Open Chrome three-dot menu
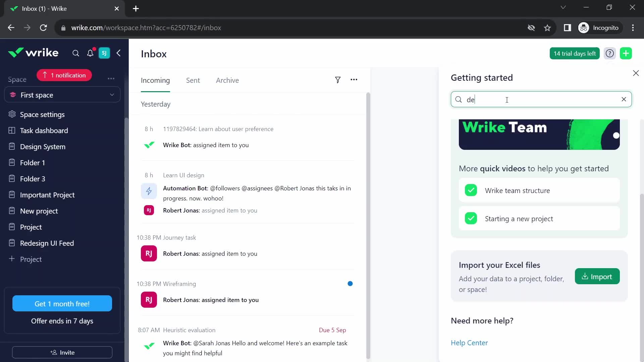The width and height of the screenshot is (644, 362). pyautogui.click(x=633, y=28)
